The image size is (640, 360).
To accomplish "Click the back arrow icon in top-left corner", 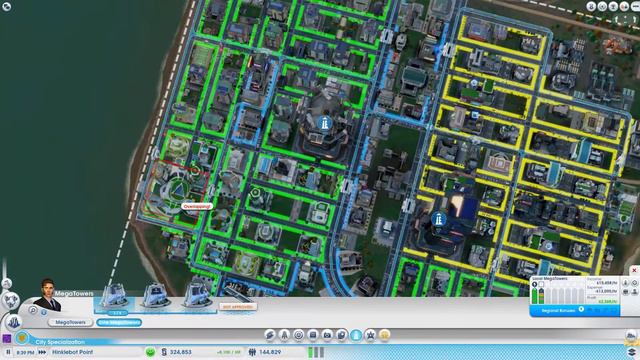I will point(7,6).
